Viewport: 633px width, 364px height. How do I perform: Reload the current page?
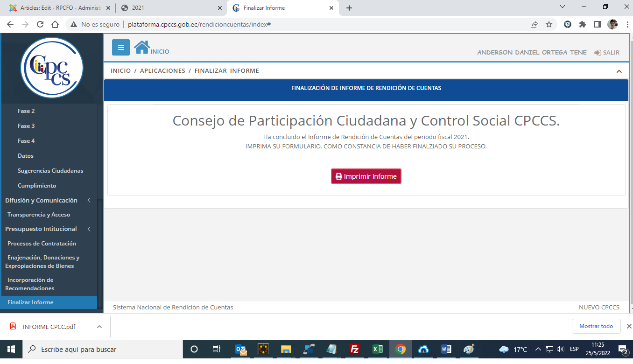pos(40,24)
